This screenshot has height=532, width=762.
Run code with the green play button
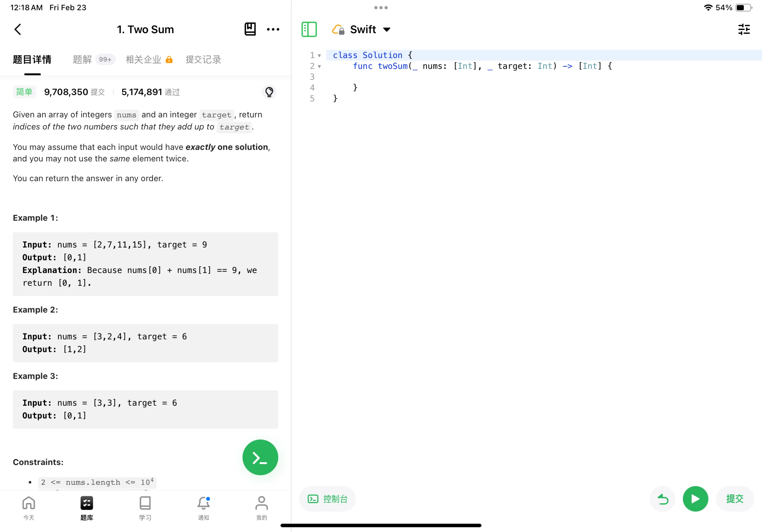point(695,499)
